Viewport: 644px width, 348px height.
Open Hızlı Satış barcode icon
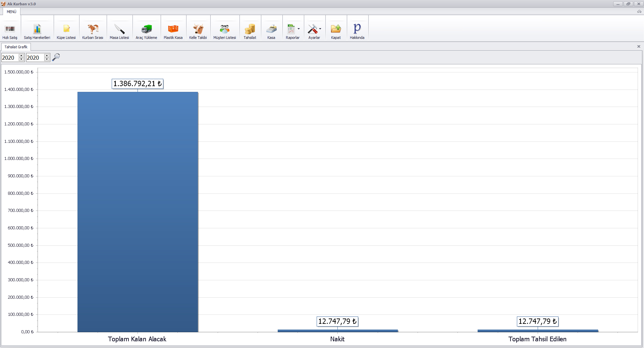[10, 29]
